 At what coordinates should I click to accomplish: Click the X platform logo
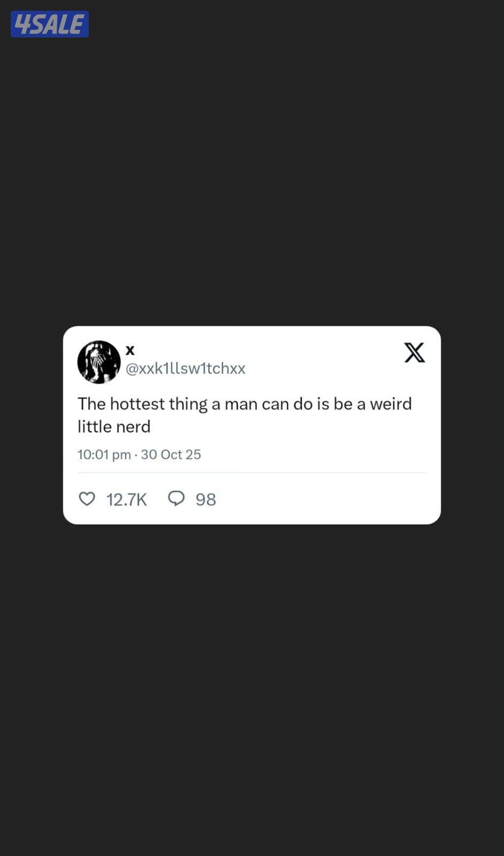click(x=414, y=353)
